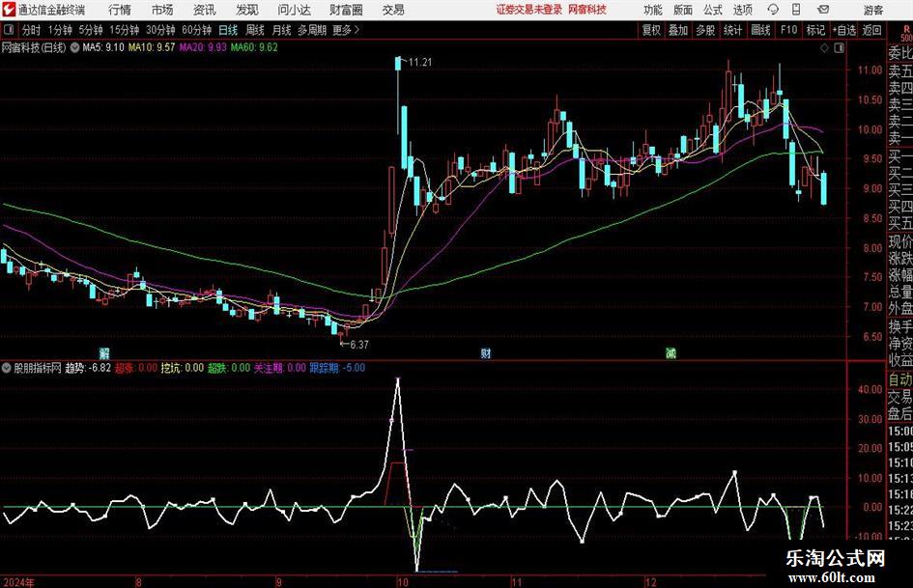Viewport: 913px width, 588px height.
Task: Click the 多股 multi-stock button
Action: coord(705,30)
